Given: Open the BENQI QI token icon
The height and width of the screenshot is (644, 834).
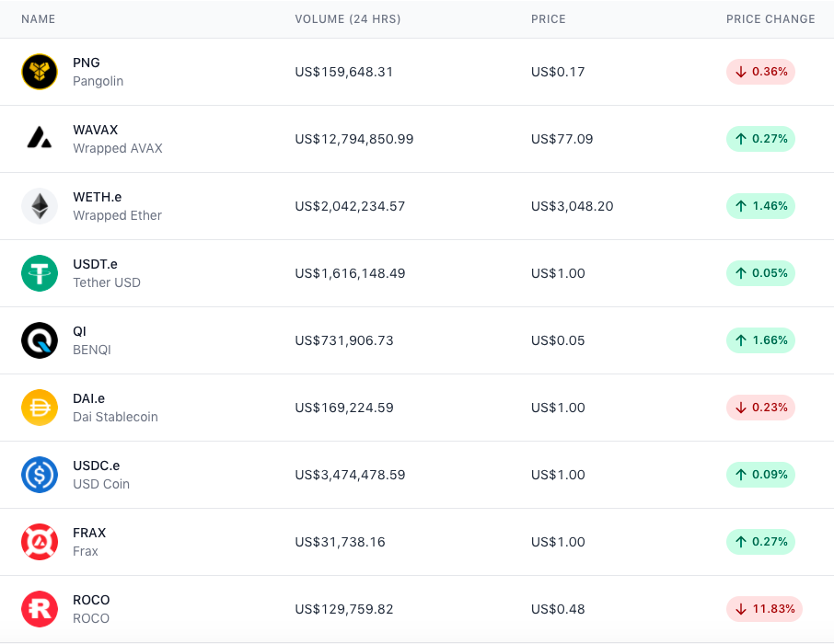Looking at the screenshot, I should 40,340.
